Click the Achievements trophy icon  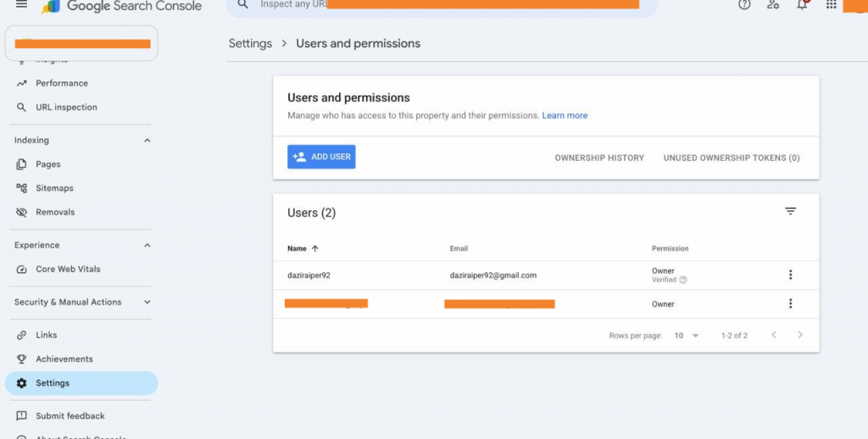click(21, 358)
